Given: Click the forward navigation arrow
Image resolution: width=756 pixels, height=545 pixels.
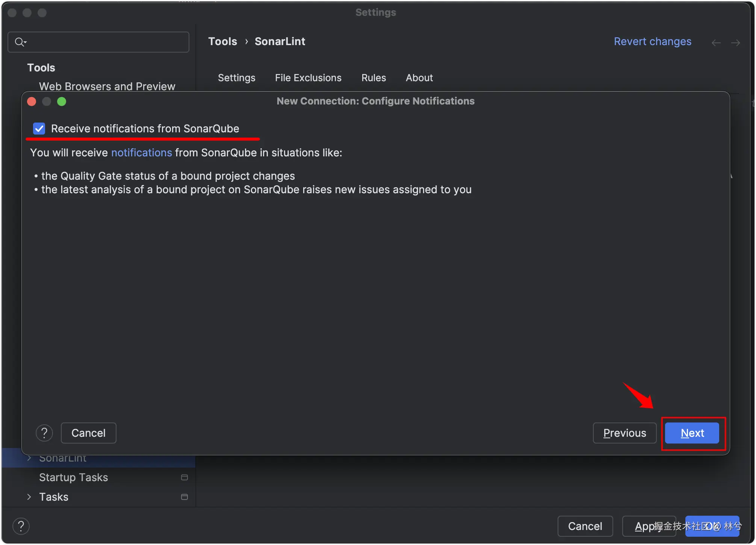Looking at the screenshot, I should 735,43.
